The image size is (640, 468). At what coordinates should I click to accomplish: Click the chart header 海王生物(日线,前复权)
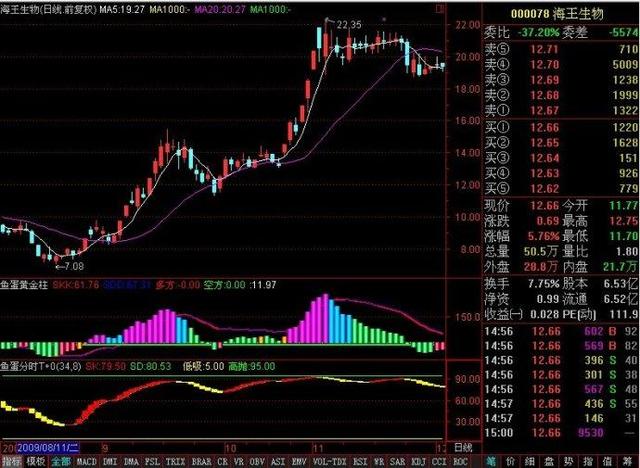pos(48,9)
